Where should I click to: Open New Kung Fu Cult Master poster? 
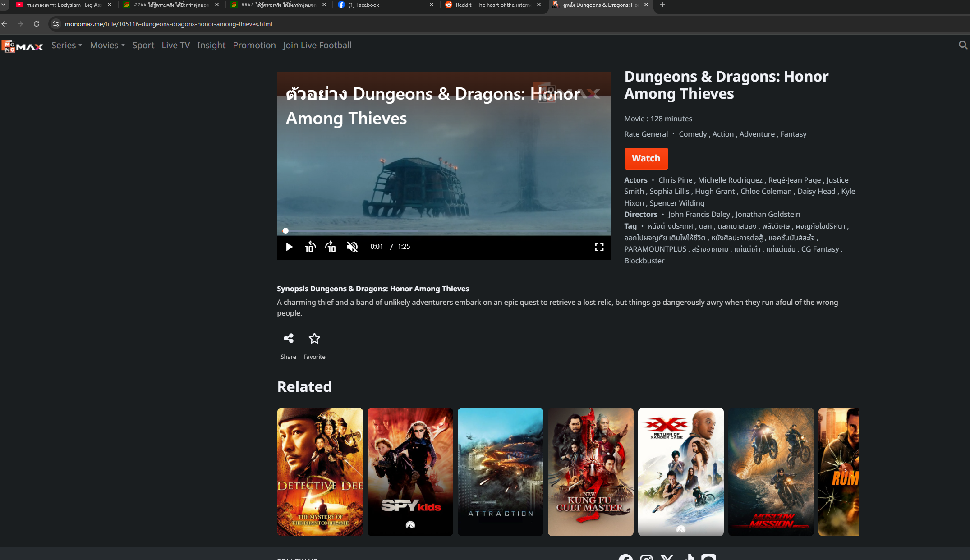click(x=591, y=472)
